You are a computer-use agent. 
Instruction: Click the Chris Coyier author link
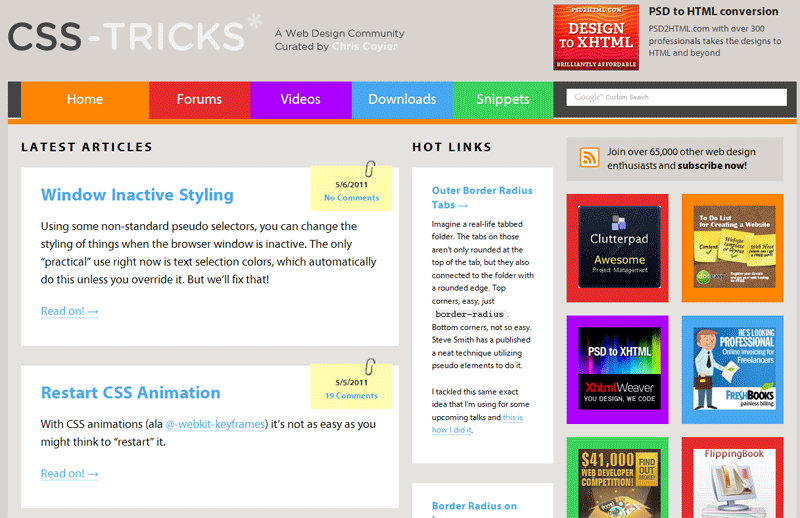[x=365, y=46]
